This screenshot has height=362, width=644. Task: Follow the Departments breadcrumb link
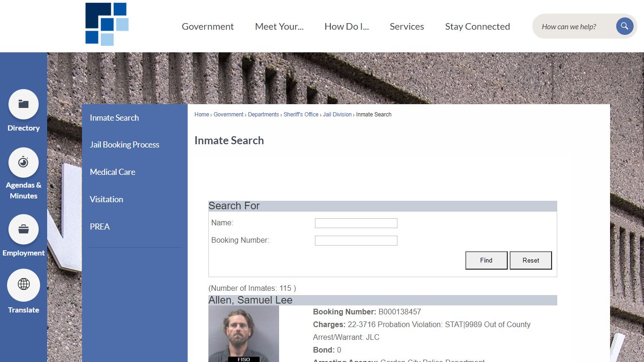click(x=264, y=115)
